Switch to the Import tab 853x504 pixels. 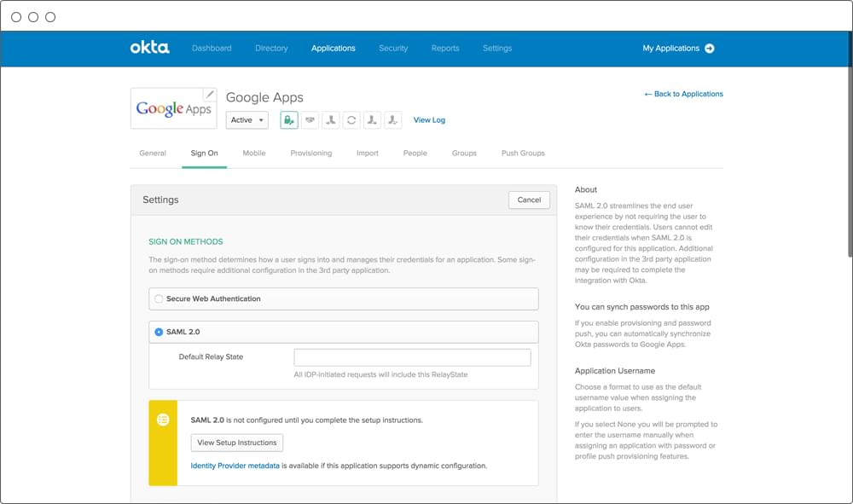(x=367, y=154)
